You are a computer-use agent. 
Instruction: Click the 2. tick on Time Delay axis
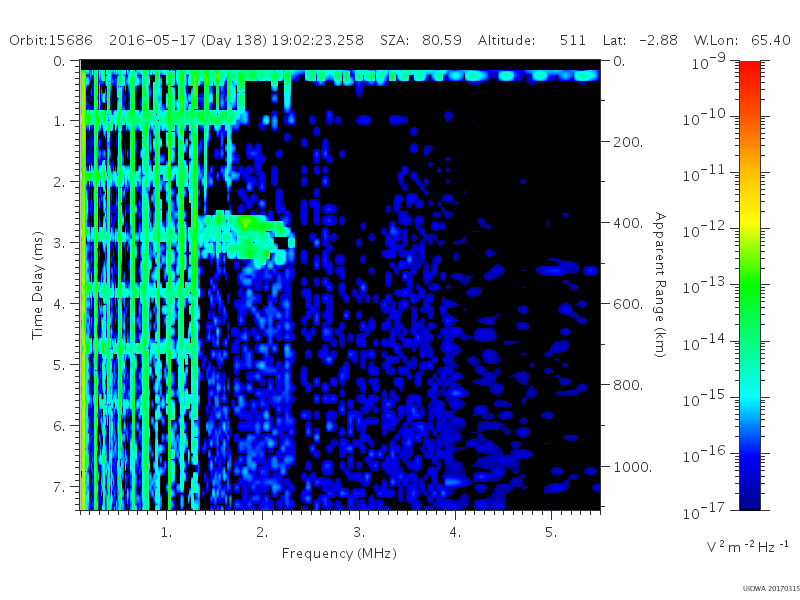point(60,182)
